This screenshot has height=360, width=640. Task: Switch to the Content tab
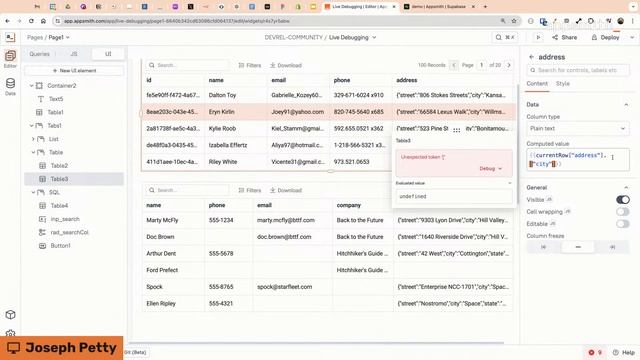point(537,84)
